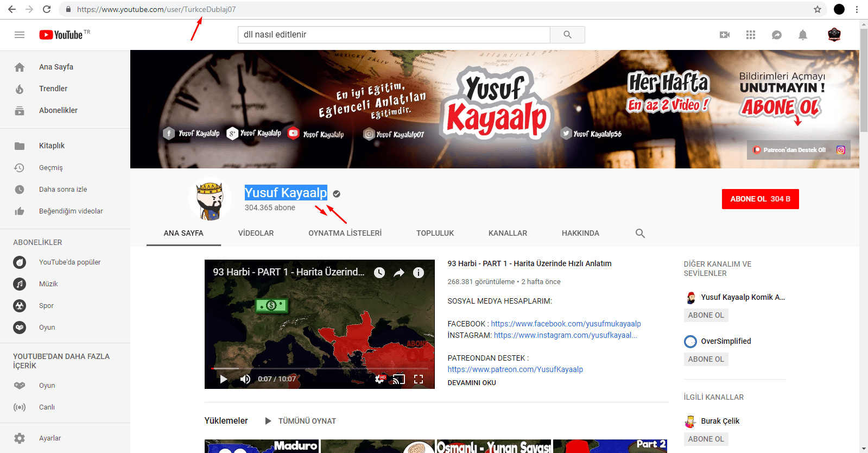Click the cast to TV icon in player

[399, 379]
